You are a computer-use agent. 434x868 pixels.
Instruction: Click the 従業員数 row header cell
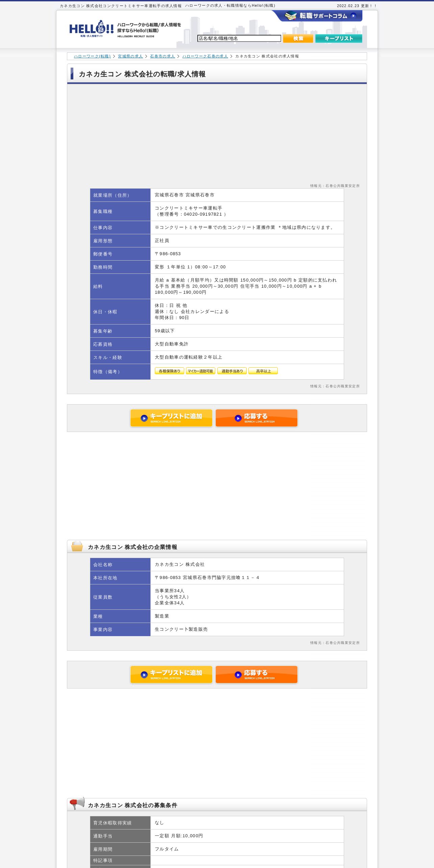(x=120, y=597)
